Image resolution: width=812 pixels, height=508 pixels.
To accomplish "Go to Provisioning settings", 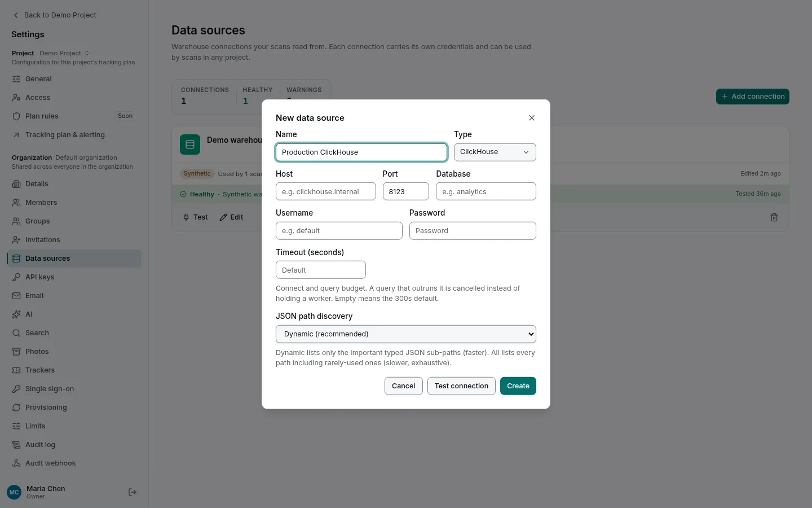I will (74, 408).
